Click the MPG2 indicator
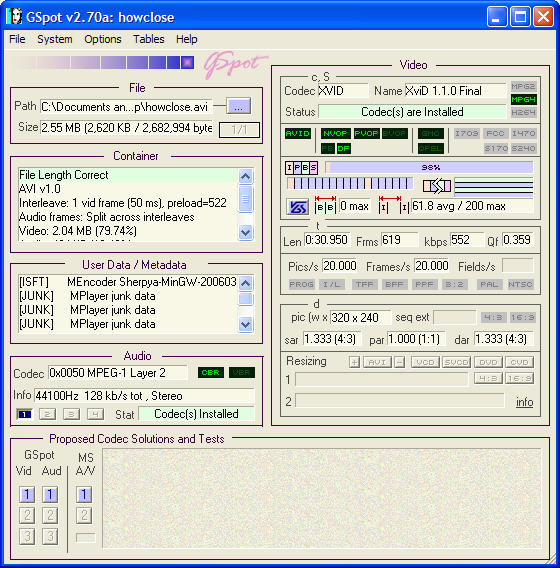 [523, 86]
